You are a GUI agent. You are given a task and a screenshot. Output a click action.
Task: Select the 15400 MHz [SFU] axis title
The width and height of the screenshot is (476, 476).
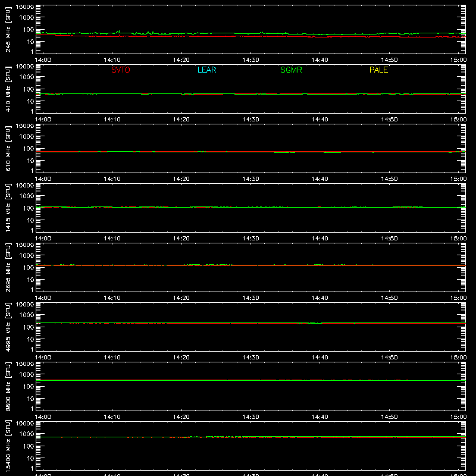tap(8, 446)
